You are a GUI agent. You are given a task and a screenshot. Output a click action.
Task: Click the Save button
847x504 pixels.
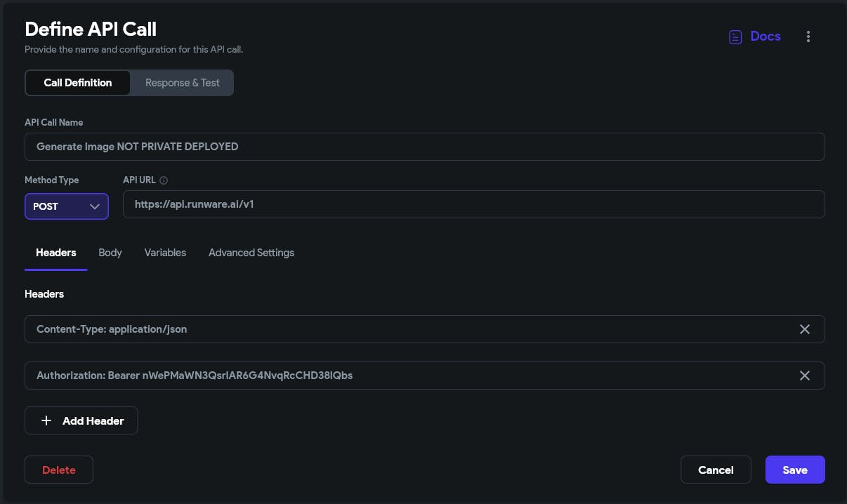click(795, 470)
